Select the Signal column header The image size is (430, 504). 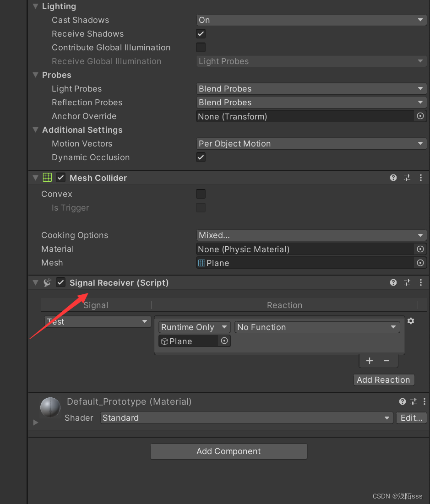96,305
